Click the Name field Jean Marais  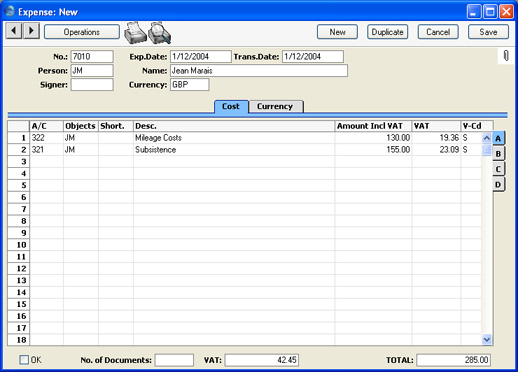[259, 71]
